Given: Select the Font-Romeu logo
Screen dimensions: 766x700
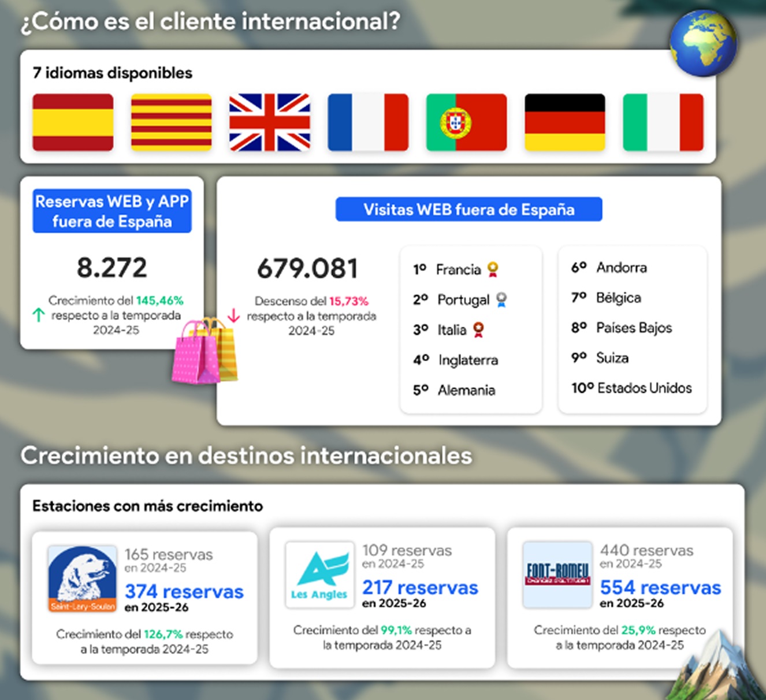Looking at the screenshot, I should (x=557, y=575).
